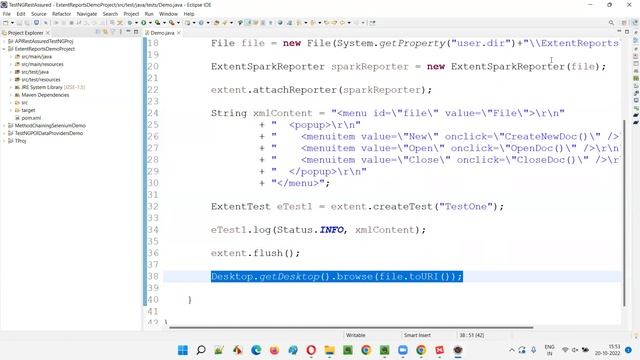Viewport: 640px width, 360px height.
Task: Click the Debug bug toolbar icon
Action: (130, 23)
